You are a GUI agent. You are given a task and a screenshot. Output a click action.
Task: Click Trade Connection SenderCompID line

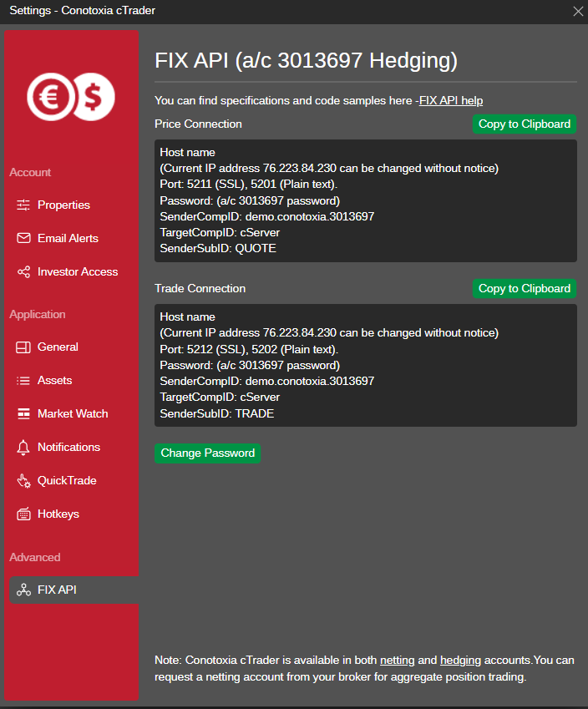(267, 381)
